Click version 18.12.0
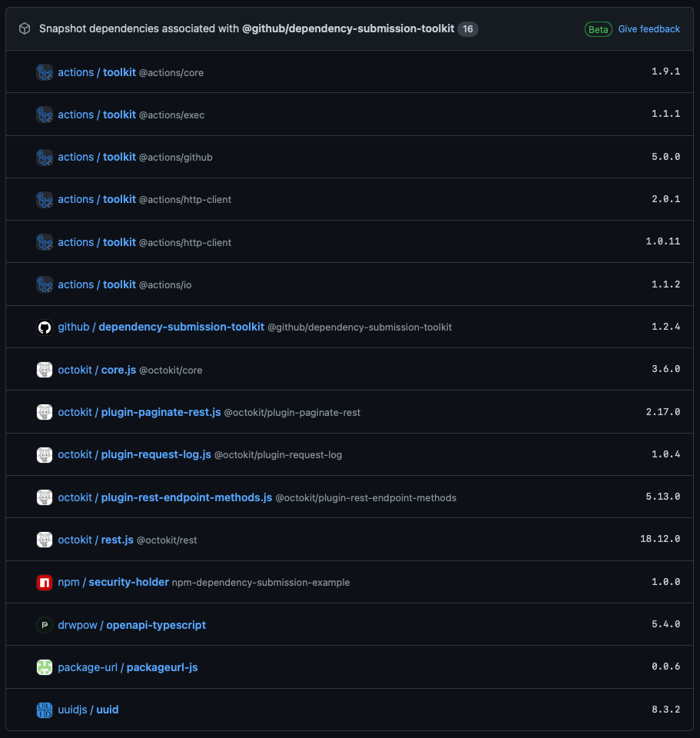The image size is (700, 738). pos(660,539)
